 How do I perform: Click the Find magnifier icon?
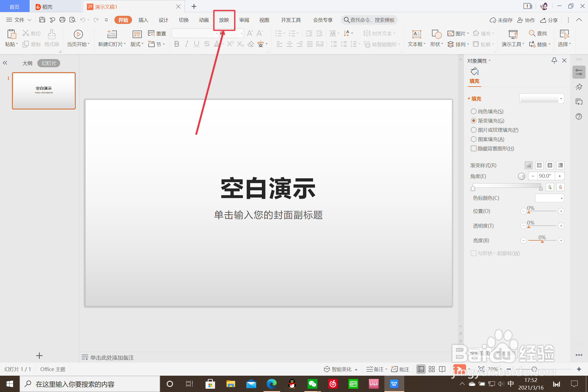pos(532,33)
